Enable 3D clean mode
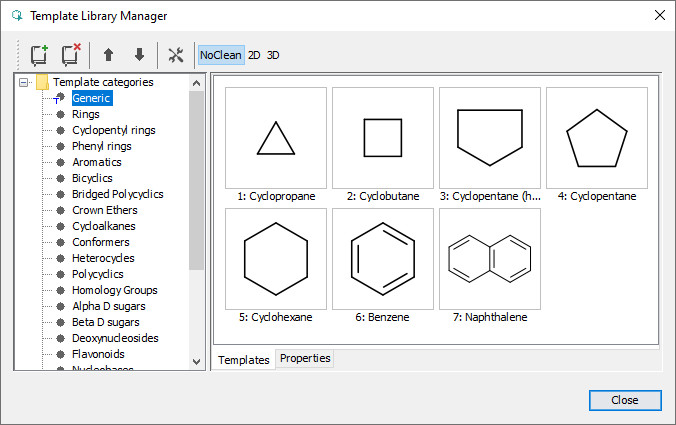The width and height of the screenshot is (676, 425). (273, 55)
